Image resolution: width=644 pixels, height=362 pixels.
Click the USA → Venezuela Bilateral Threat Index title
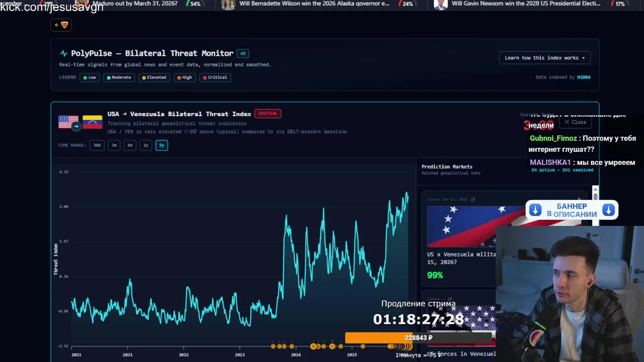(179, 114)
